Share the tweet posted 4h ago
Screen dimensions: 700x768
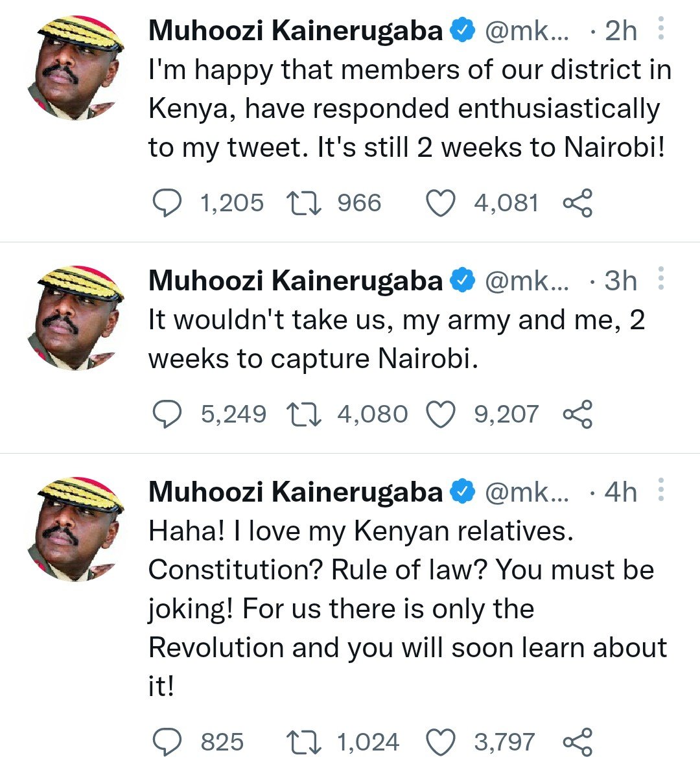[577, 742]
